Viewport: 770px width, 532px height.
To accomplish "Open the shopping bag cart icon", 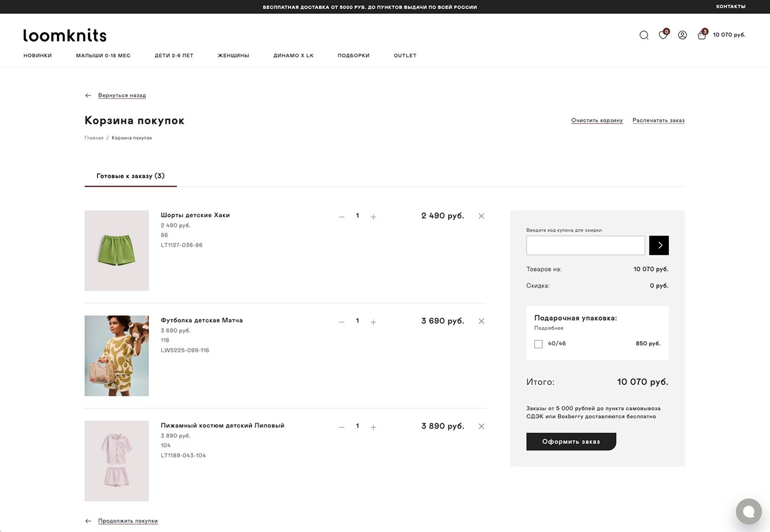I will pyautogui.click(x=702, y=35).
